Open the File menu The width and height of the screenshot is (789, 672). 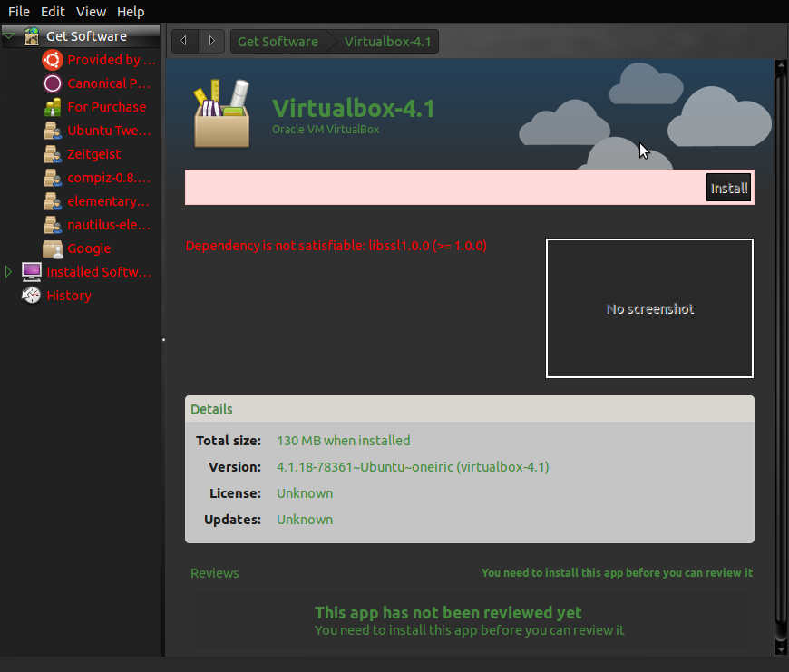click(x=19, y=12)
